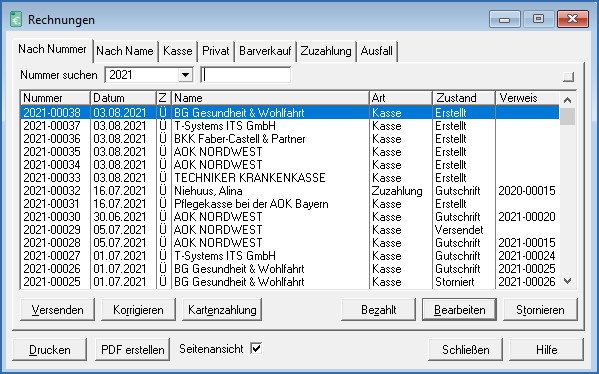Viewport: 599px width, 374px height.
Task: Sort by the Datum column header
Action: [123, 98]
